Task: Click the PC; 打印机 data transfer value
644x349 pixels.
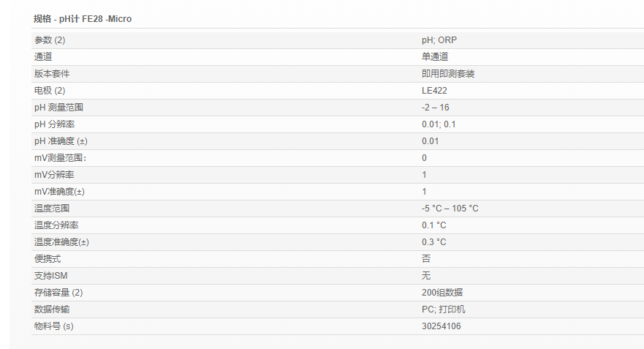Action: [444, 309]
